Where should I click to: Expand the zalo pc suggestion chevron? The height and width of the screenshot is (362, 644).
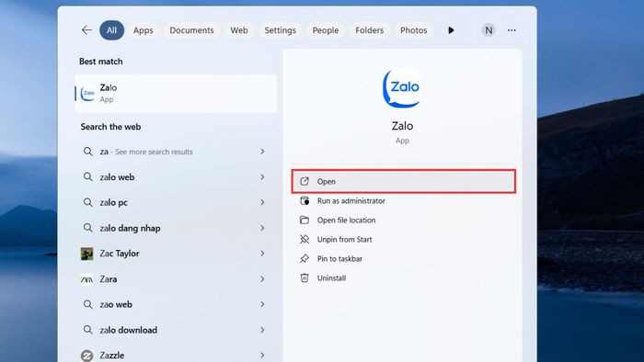coord(262,202)
